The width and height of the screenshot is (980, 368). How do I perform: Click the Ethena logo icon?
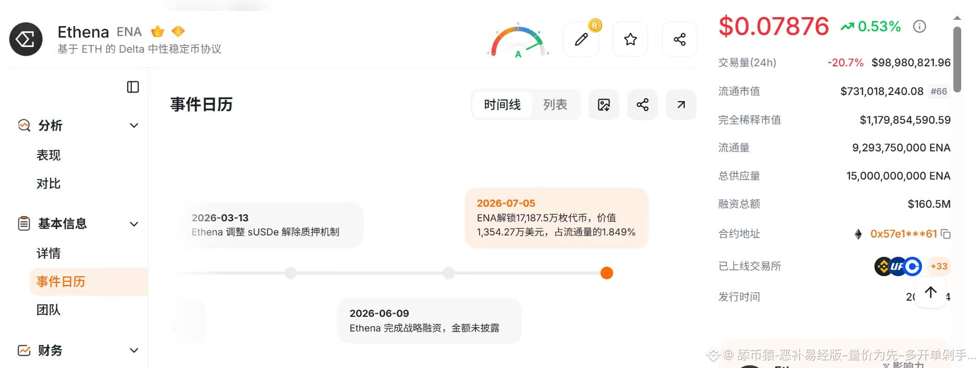pyautogui.click(x=26, y=39)
